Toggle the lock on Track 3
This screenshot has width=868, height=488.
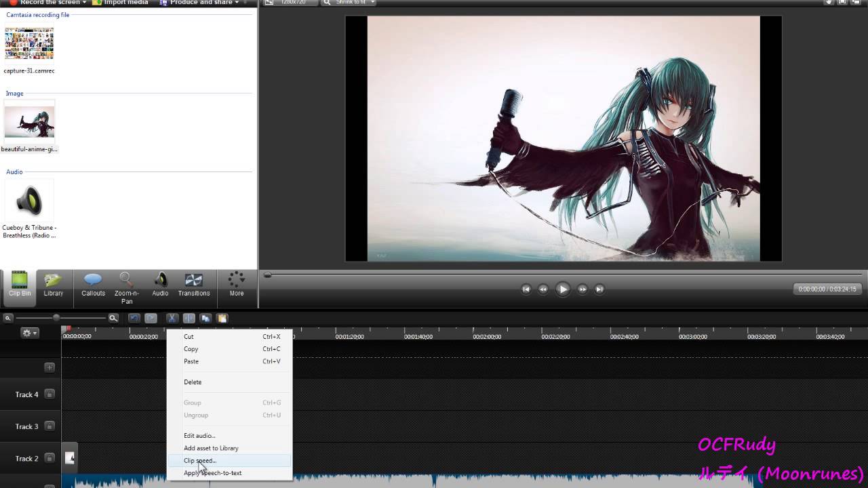[50, 426]
